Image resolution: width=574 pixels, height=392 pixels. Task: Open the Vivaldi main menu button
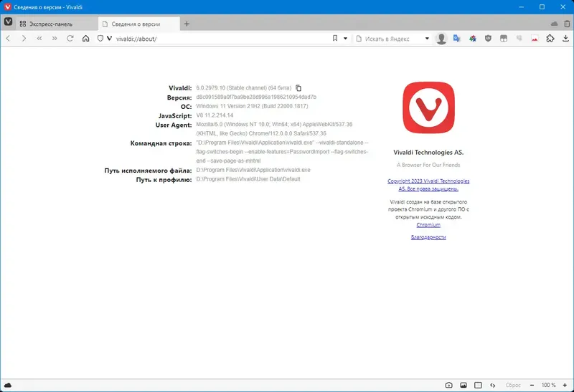point(8,23)
